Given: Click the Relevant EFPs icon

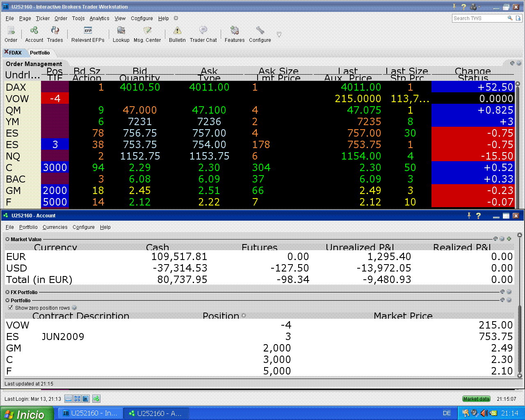Looking at the screenshot, I should tap(88, 31).
